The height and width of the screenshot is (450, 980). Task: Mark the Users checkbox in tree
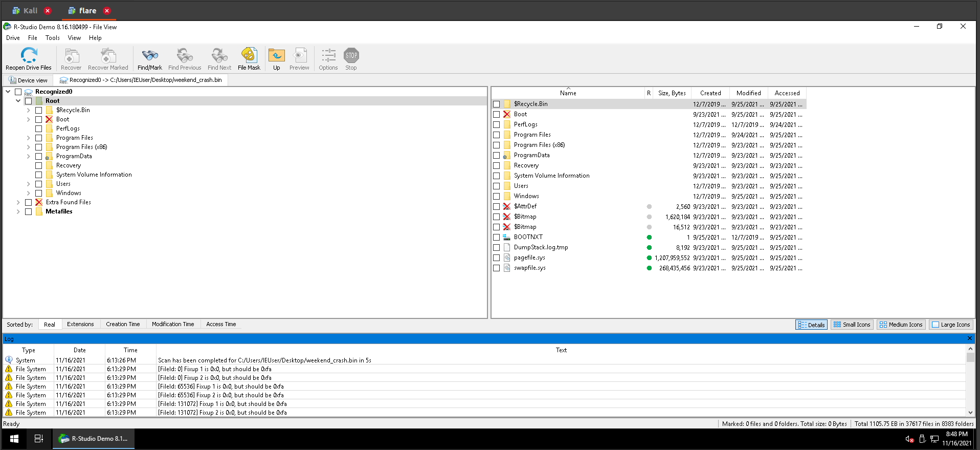[x=39, y=184]
